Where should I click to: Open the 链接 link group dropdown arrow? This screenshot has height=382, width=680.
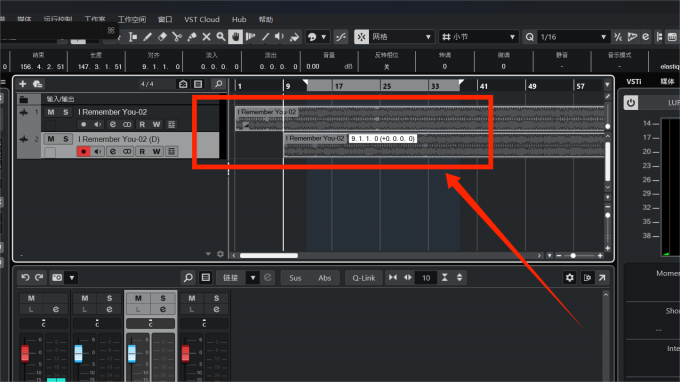tap(253, 278)
